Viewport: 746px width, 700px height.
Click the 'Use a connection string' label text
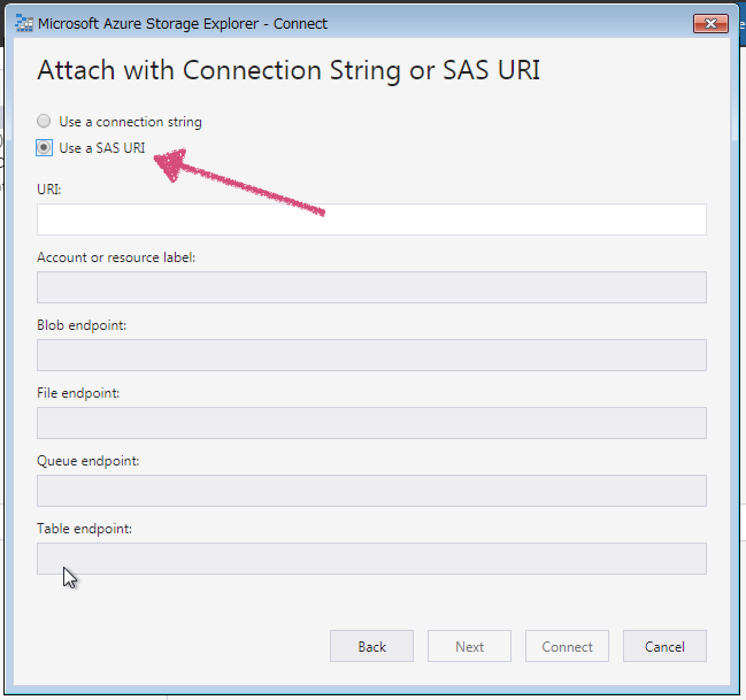130,122
